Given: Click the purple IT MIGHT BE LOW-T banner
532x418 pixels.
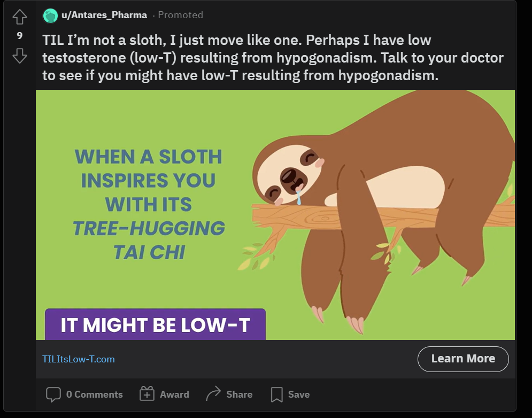Looking at the screenshot, I should click(156, 324).
